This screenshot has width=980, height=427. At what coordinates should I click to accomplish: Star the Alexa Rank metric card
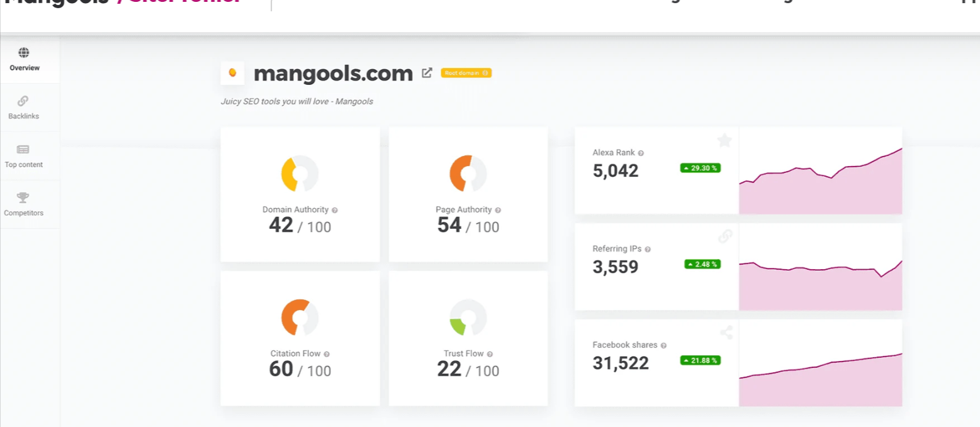[724, 141]
